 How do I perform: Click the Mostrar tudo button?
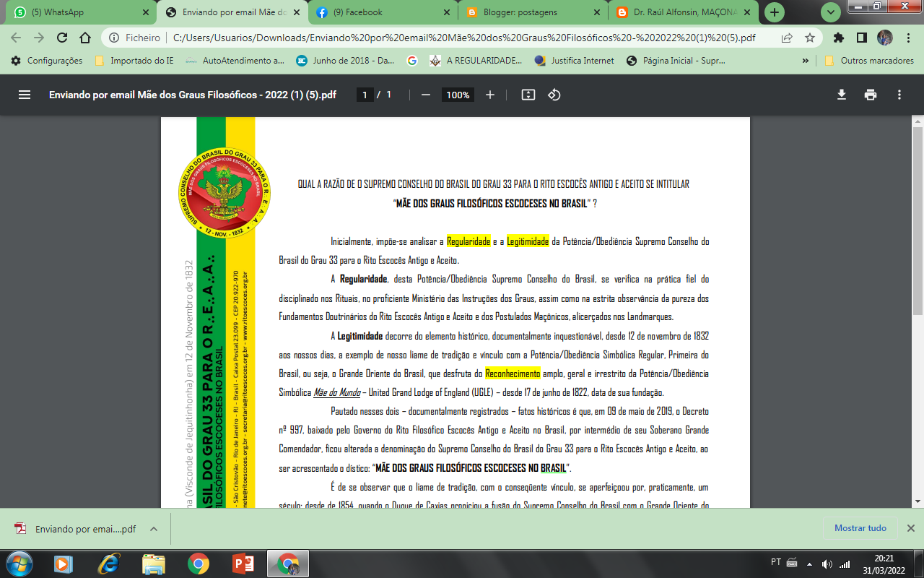pos(860,528)
